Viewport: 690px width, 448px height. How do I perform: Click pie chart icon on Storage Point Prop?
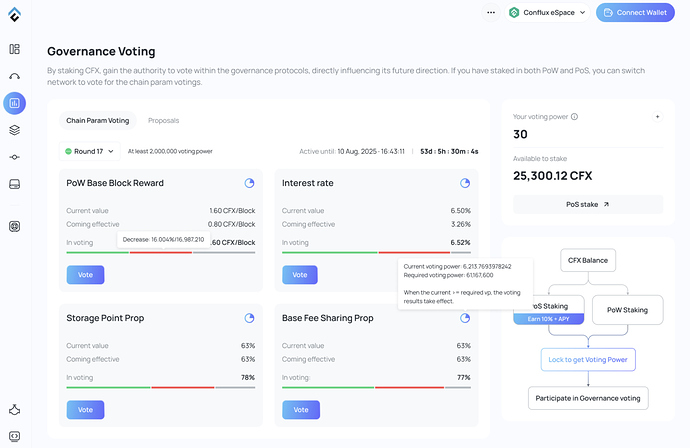click(x=249, y=318)
